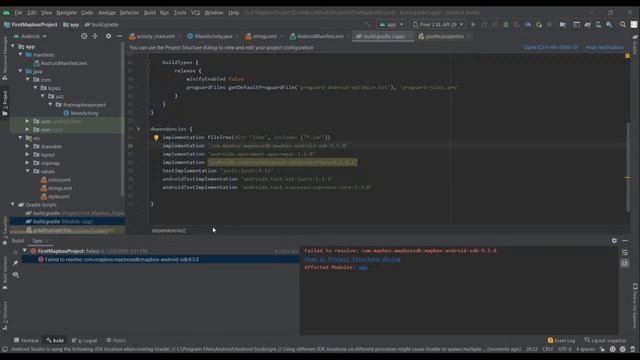Collapse FirstMapboxProject failed build node

click(25, 251)
